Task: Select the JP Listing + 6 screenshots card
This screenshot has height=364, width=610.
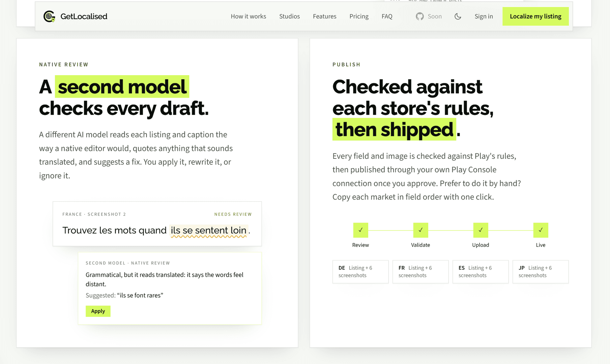Action: point(541,272)
